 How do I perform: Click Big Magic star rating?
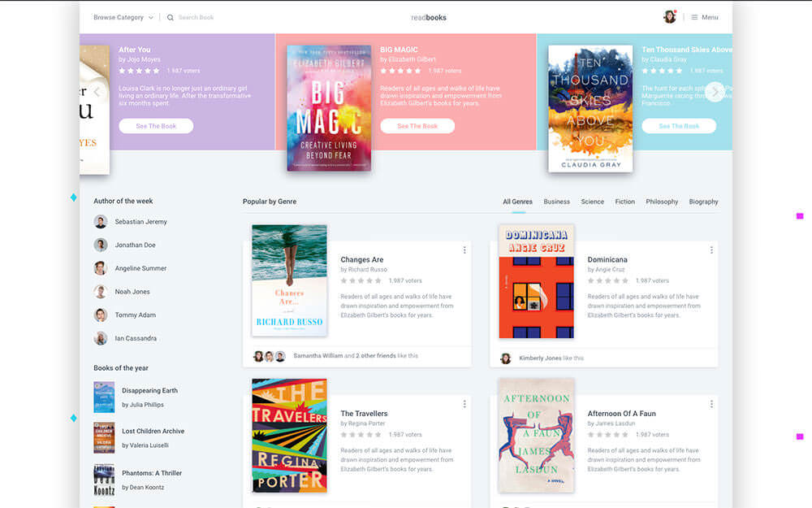[x=400, y=71]
